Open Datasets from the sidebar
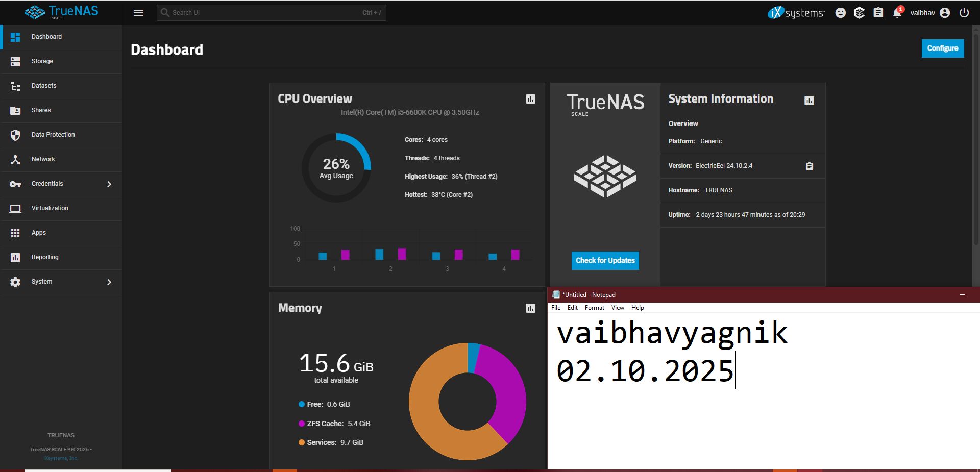 44,86
